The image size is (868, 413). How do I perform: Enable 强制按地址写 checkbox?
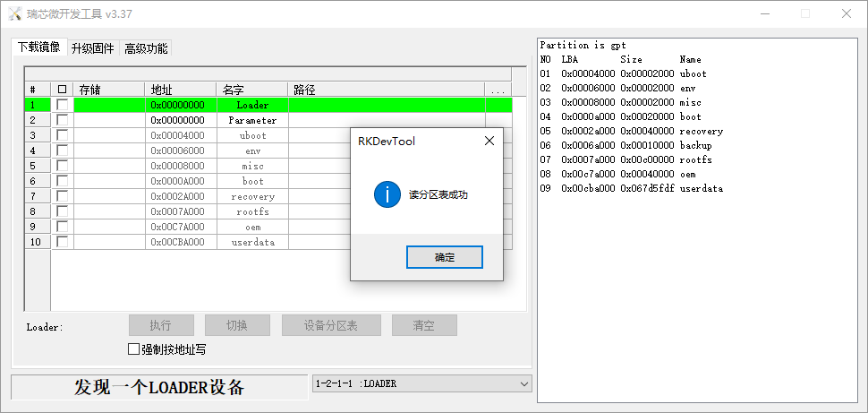click(134, 349)
